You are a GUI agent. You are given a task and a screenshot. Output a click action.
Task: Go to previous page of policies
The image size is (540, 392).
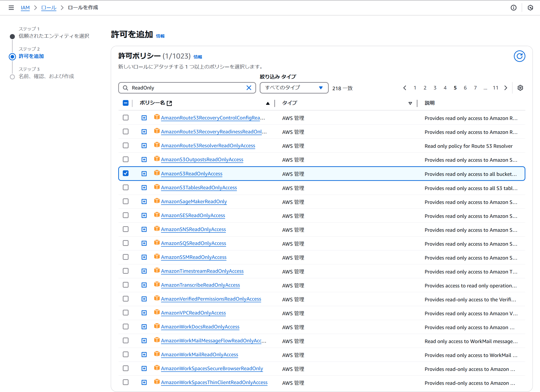click(x=405, y=88)
